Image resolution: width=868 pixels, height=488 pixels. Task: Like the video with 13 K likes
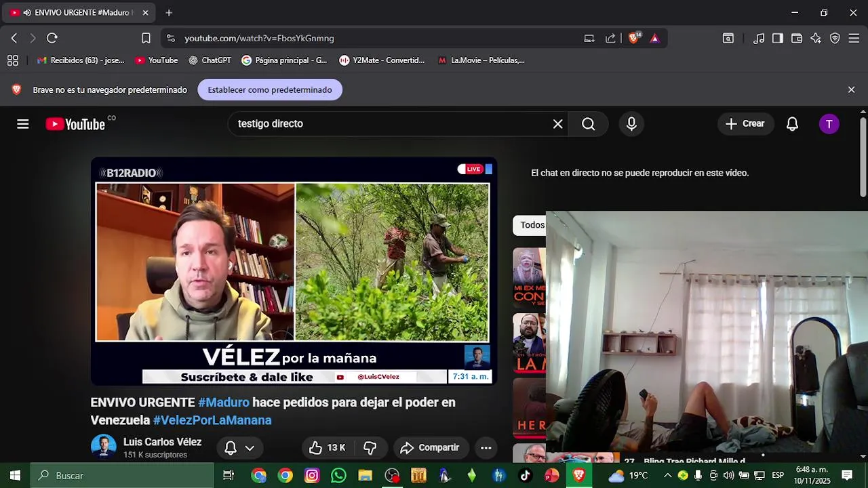click(327, 448)
